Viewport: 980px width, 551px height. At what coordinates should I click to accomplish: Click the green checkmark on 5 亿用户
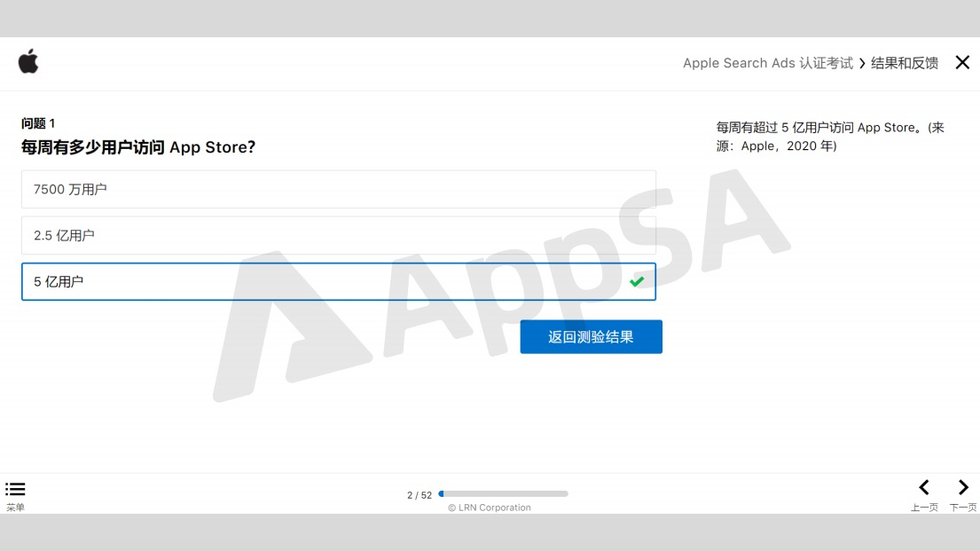click(x=637, y=281)
